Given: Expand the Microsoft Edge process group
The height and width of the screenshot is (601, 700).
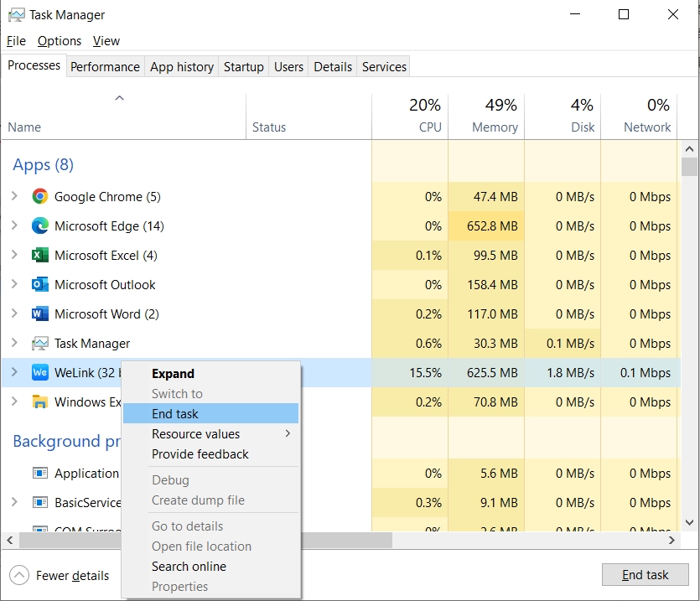Looking at the screenshot, I should pyautogui.click(x=14, y=226).
